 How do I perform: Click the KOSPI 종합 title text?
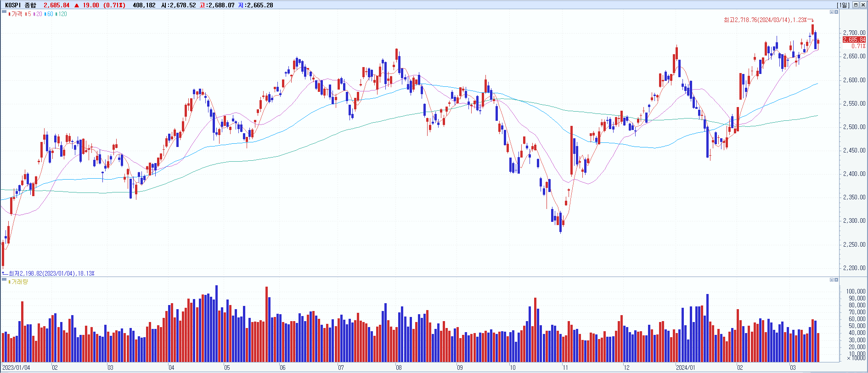coord(20,5)
